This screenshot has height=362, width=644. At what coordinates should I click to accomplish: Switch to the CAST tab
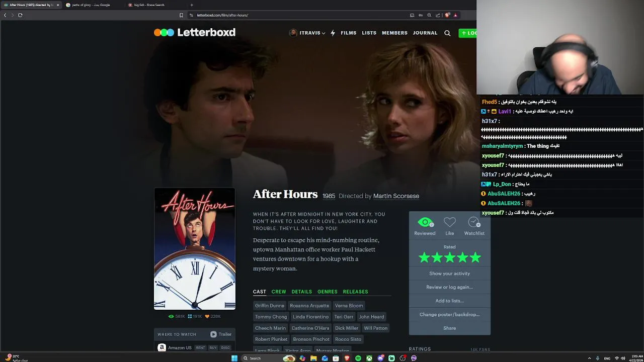(x=259, y=292)
